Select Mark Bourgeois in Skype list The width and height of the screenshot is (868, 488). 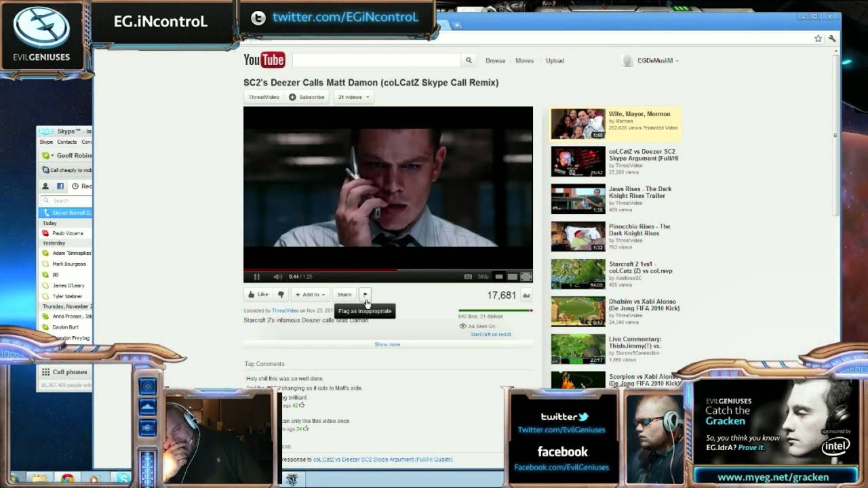pos(66,264)
